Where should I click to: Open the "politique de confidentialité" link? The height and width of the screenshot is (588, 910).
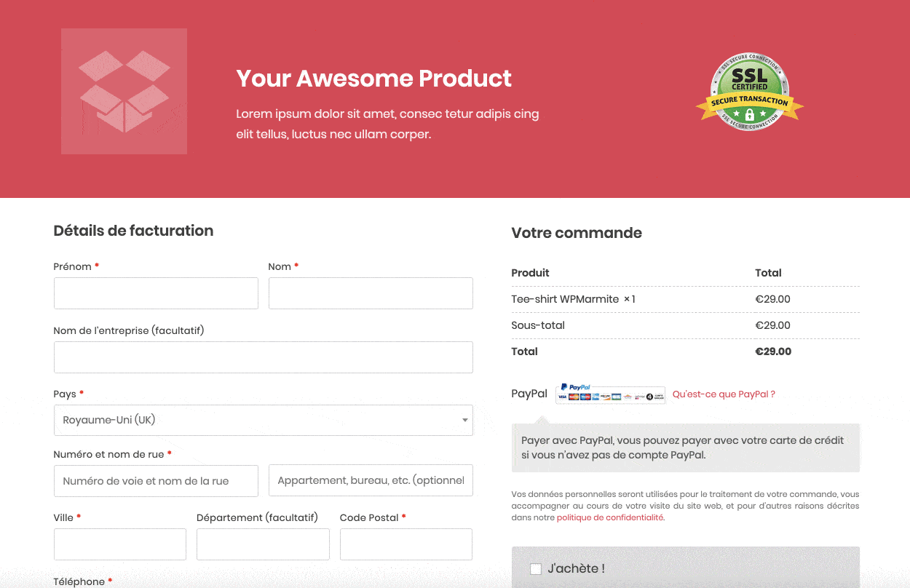(x=609, y=517)
